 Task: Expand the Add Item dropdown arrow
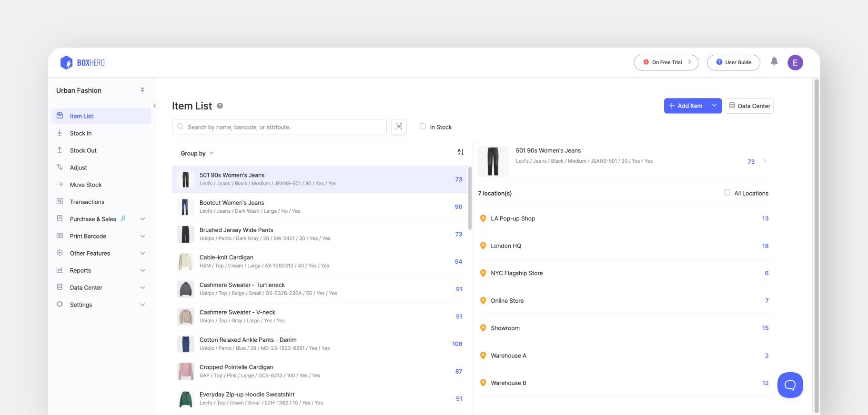click(714, 106)
